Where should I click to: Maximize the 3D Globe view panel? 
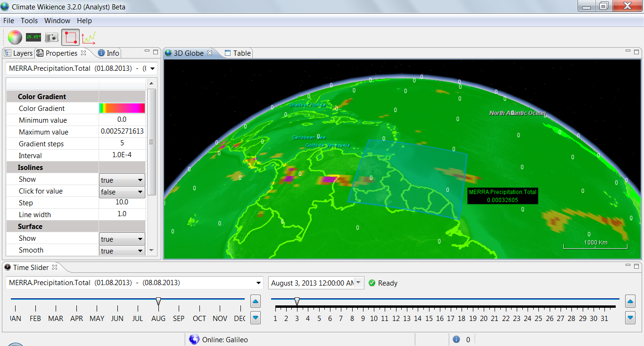pyautogui.click(x=636, y=51)
